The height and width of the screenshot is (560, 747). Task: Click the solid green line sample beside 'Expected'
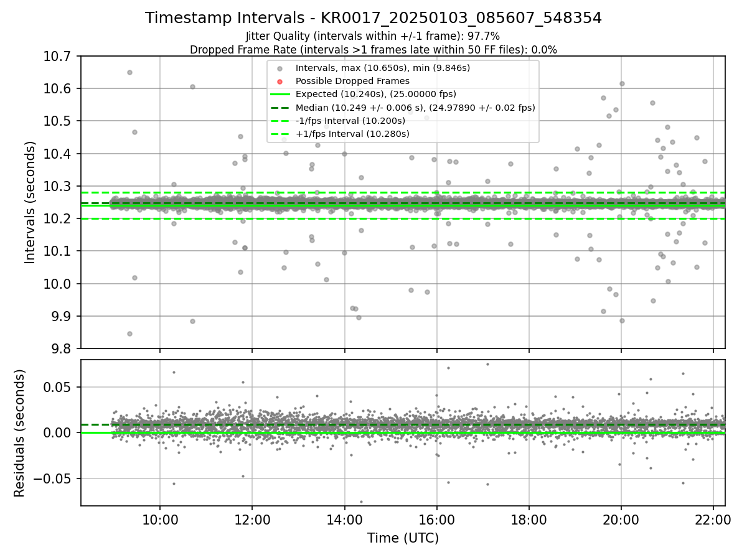[280, 95]
